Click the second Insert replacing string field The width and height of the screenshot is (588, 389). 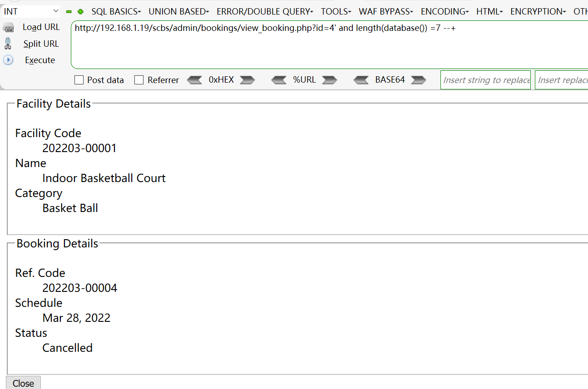tap(562, 80)
